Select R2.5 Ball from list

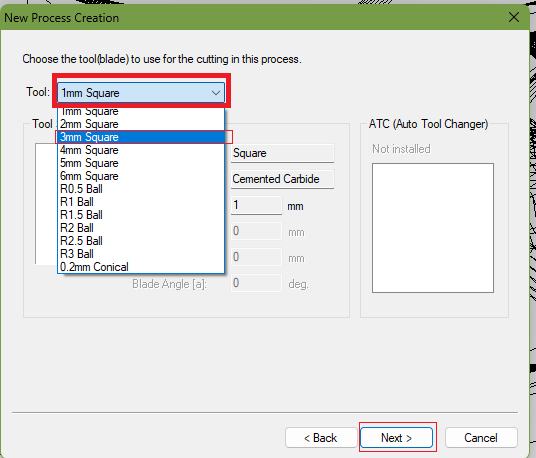tap(141, 241)
